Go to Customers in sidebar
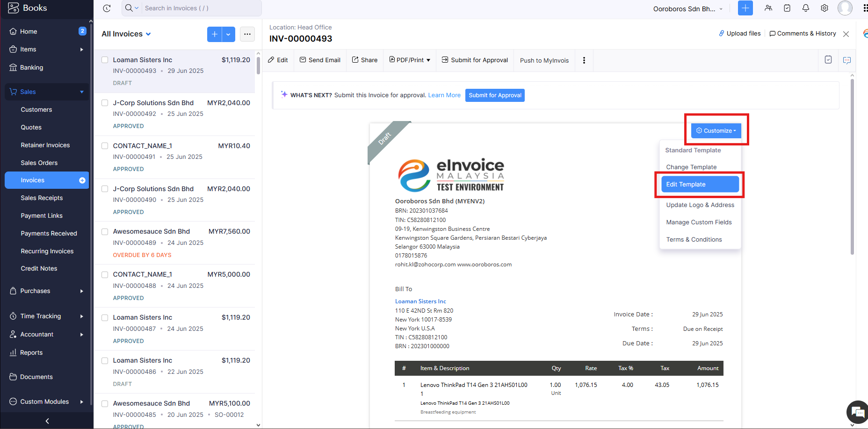Viewport: 868px width, 429px height. coord(36,110)
